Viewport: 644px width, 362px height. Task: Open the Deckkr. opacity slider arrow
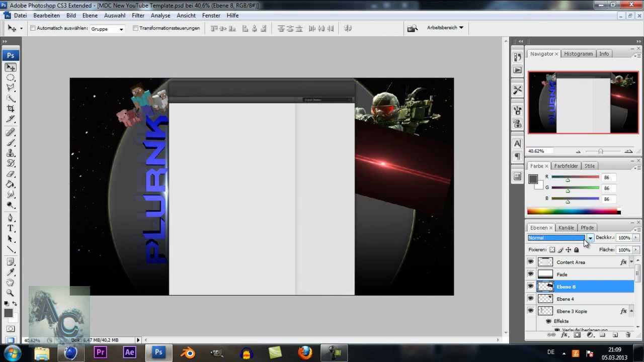[x=636, y=238]
